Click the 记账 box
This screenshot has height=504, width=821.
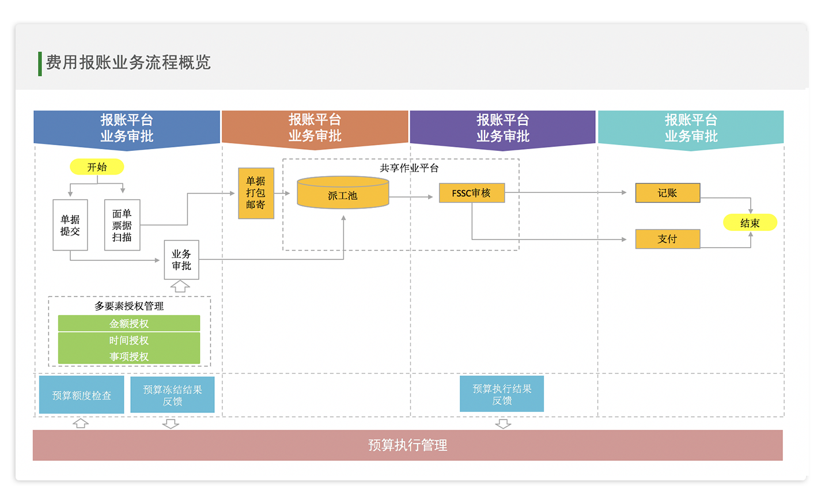point(667,193)
